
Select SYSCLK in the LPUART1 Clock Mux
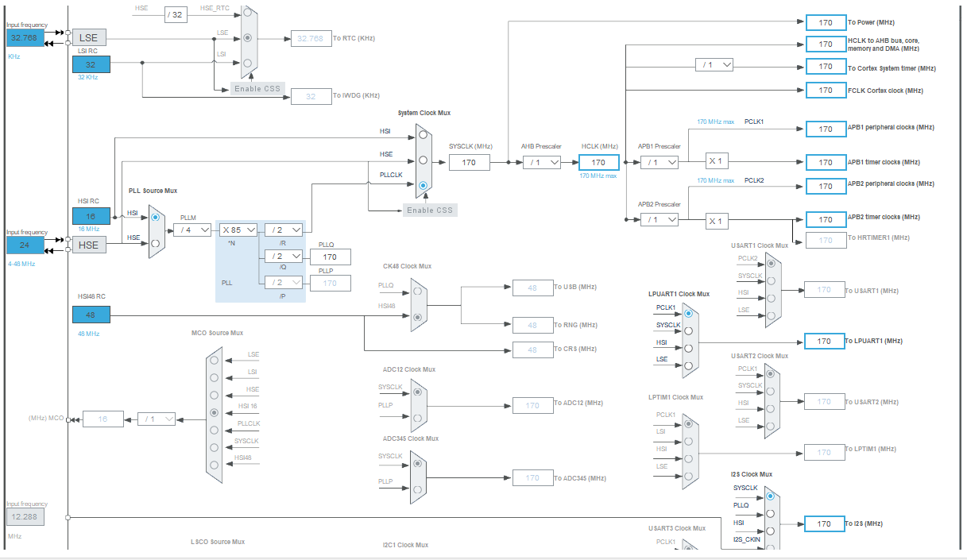689,331
